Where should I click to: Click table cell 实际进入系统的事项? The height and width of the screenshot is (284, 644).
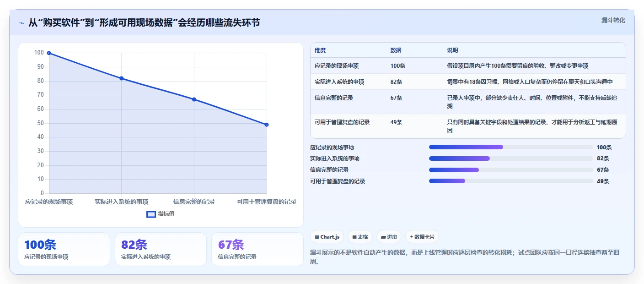339,82
